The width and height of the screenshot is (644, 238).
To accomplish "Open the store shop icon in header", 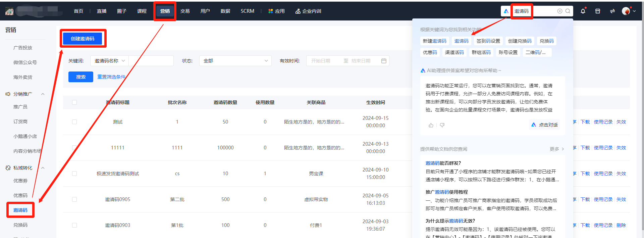I will click(x=598, y=11).
